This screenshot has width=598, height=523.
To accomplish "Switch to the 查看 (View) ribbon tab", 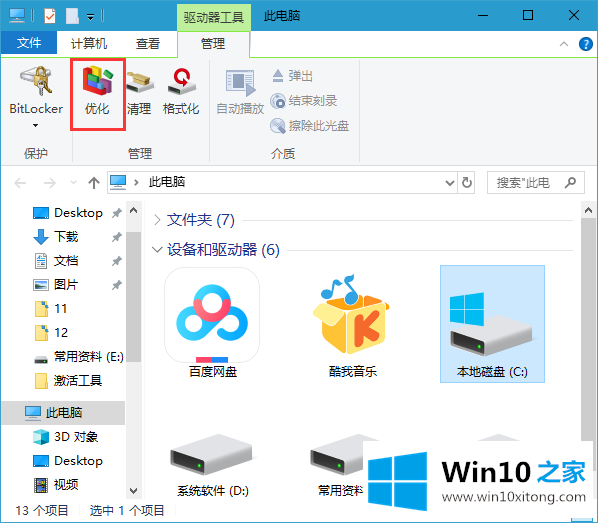I will tap(148, 43).
